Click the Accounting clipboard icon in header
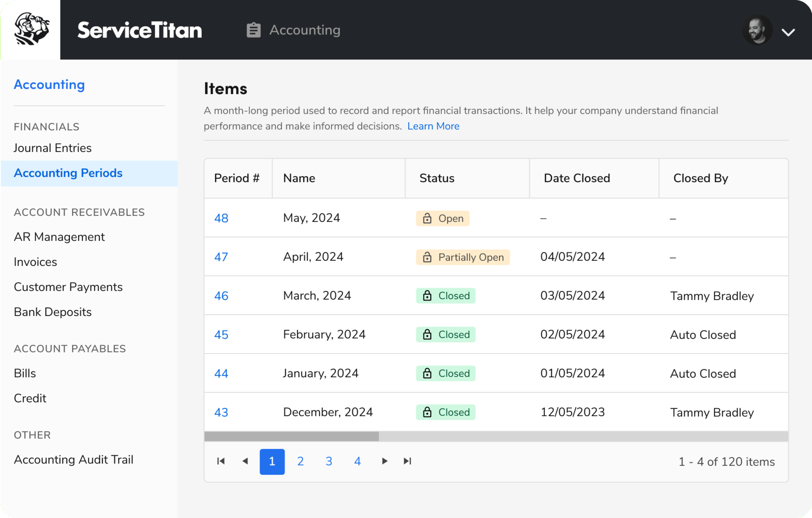Viewport: 812px width, 518px height. (254, 30)
